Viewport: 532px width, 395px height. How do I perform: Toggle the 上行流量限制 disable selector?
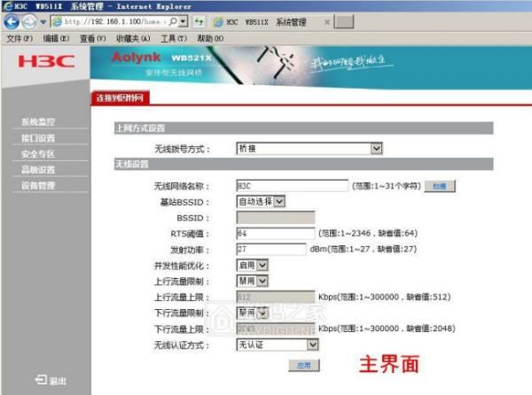click(251, 281)
